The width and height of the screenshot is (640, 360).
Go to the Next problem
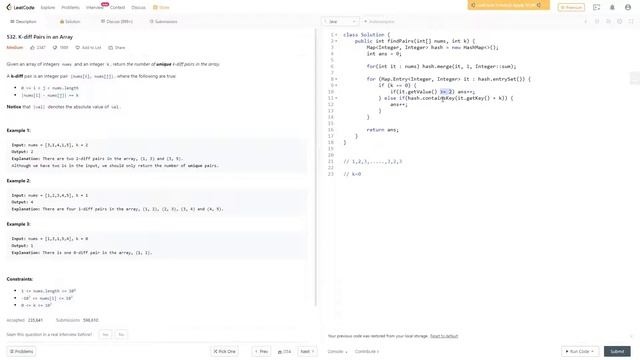click(x=307, y=351)
